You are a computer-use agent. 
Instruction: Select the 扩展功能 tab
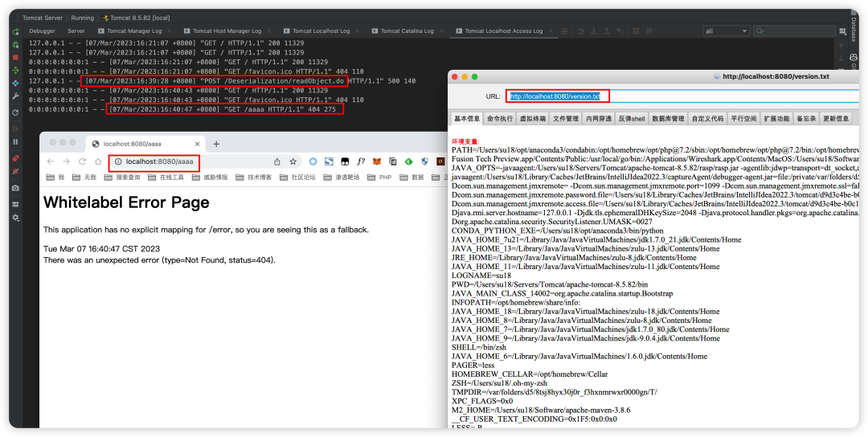click(776, 118)
